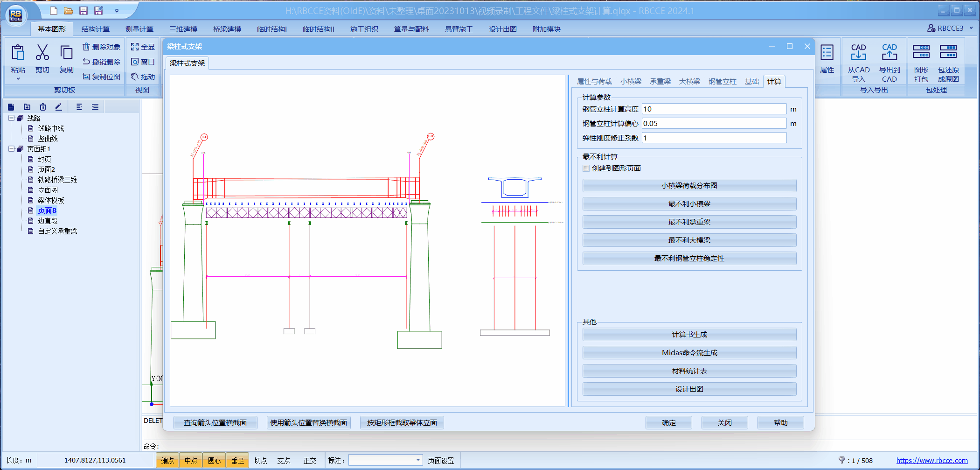Image resolution: width=980 pixels, height=470 pixels.
Task: Collapse the 页面组1 tree node
Action: pos(11,149)
